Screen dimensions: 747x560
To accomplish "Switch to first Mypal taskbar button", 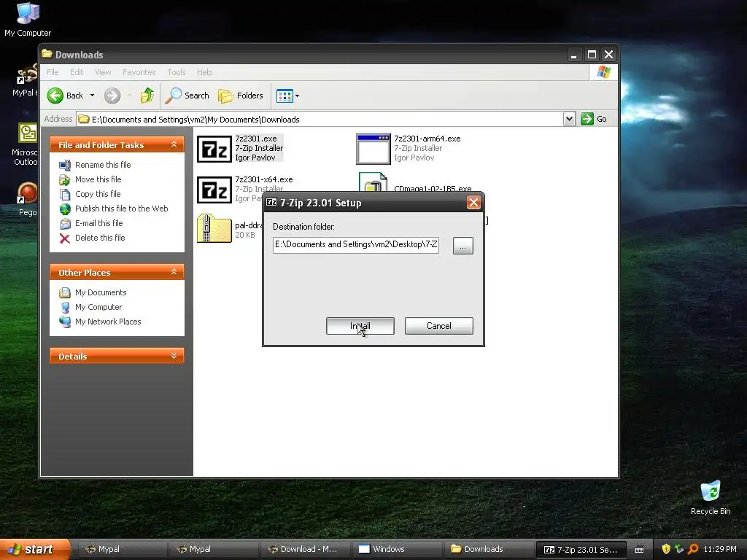I will tap(122, 549).
